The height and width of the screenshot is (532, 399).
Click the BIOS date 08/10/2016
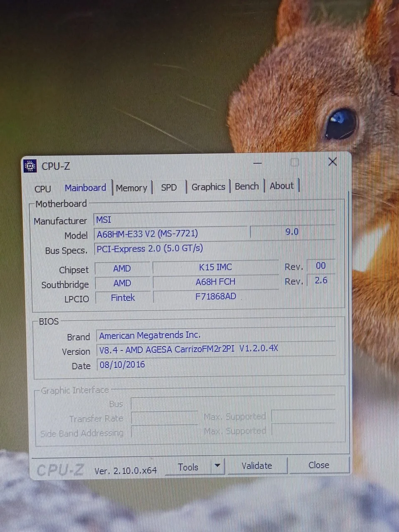coord(215,365)
